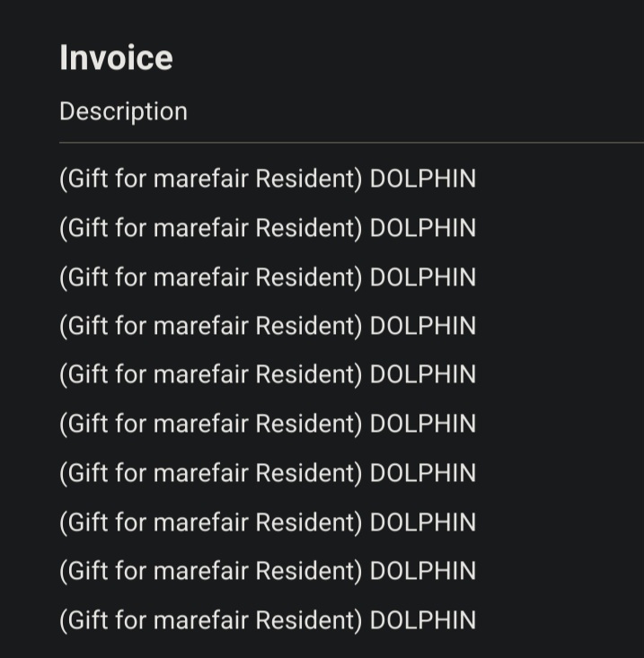The height and width of the screenshot is (658, 644).
Task: Click the word Resident in the fifth row
Action: coord(305,374)
